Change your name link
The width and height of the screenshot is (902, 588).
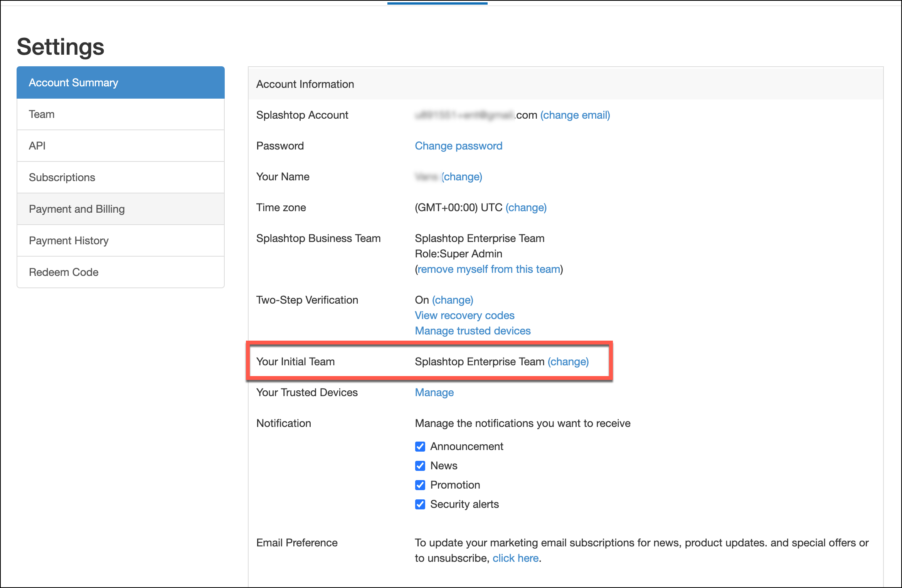tap(462, 177)
